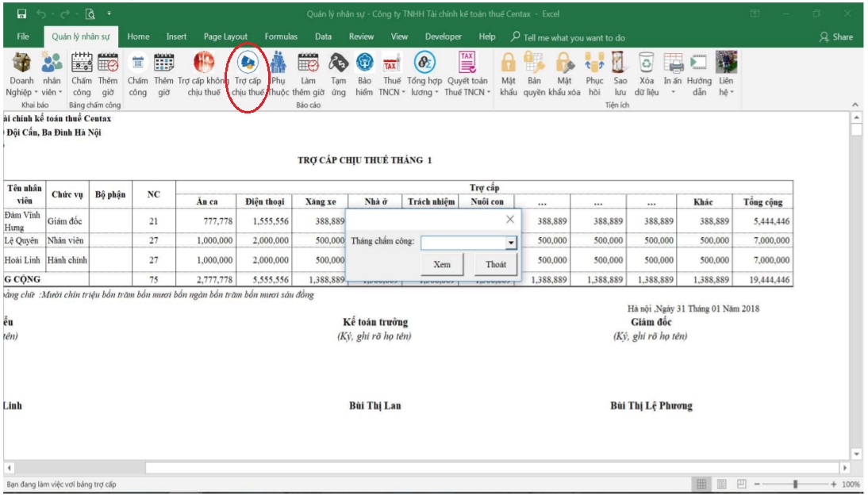Open Làm thêm giờ overtime report
The width and height of the screenshot is (868, 498).
point(308,63)
